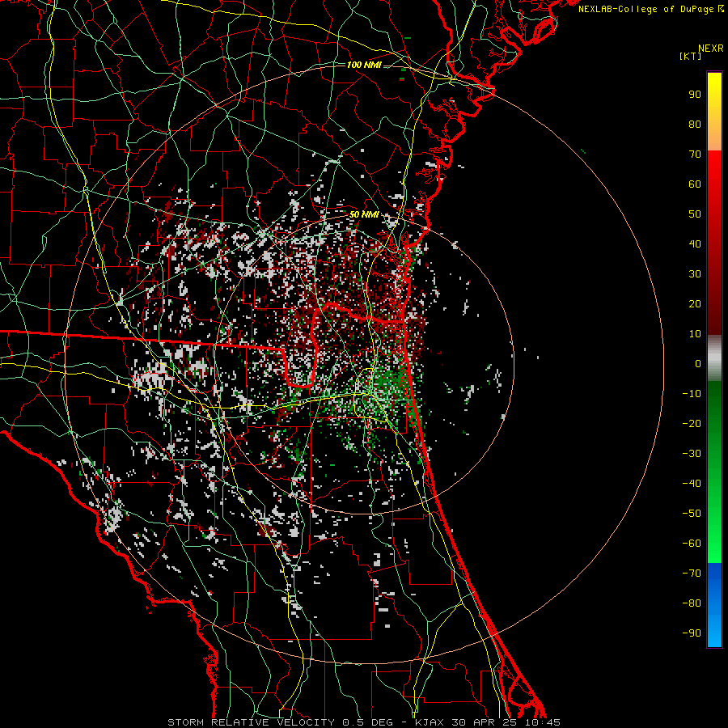Click the 90 value on the velocity scale
This screenshot has width=728, height=728.
pos(695,95)
